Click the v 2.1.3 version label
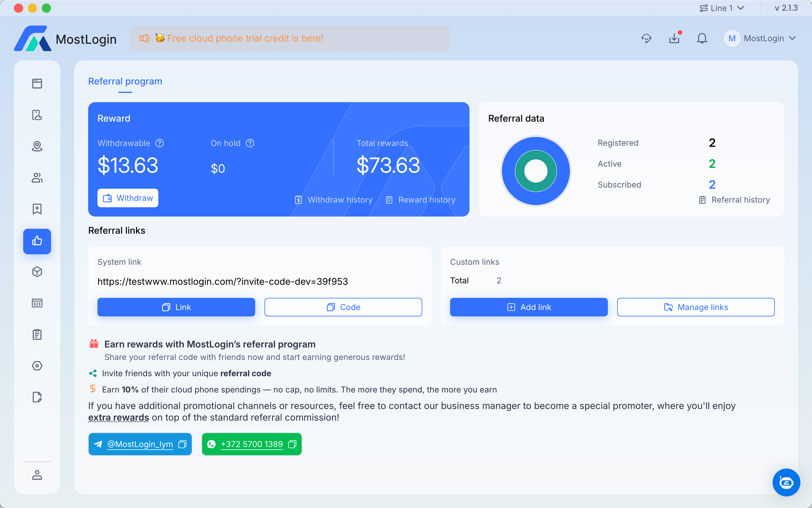This screenshot has width=812, height=508. click(x=786, y=8)
